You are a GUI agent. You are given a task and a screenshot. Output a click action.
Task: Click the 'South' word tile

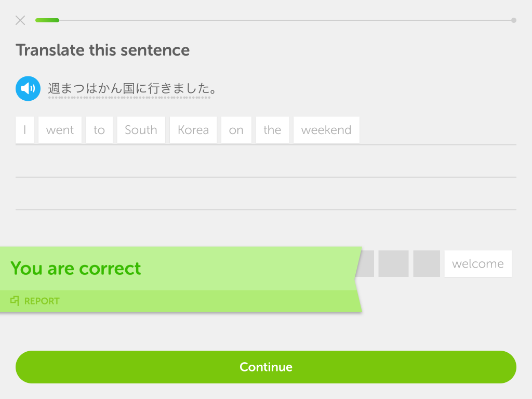pyautogui.click(x=141, y=130)
